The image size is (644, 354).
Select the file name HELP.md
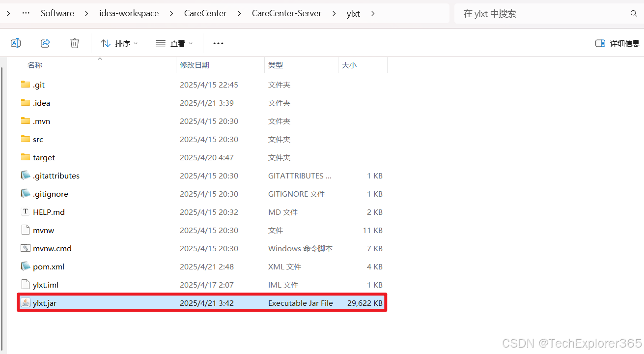pos(49,212)
